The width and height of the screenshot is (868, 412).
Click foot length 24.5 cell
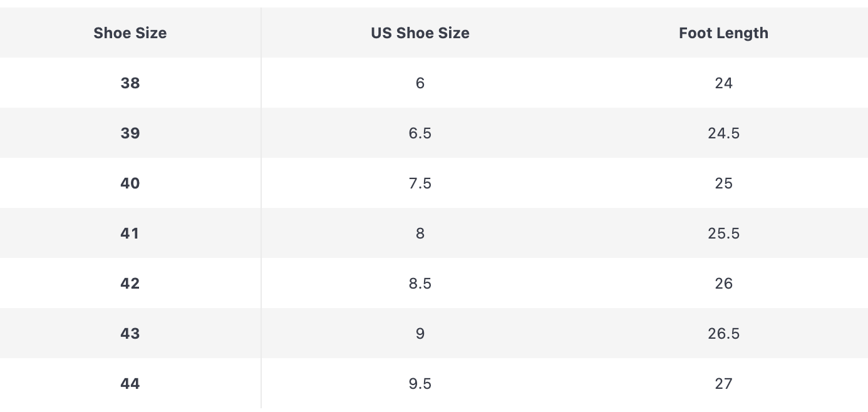point(723,133)
